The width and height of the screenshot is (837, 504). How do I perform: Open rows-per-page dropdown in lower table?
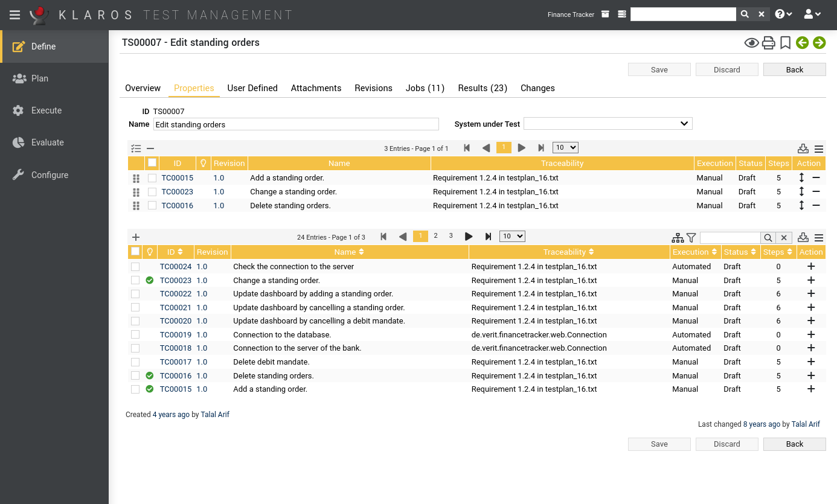coord(512,237)
